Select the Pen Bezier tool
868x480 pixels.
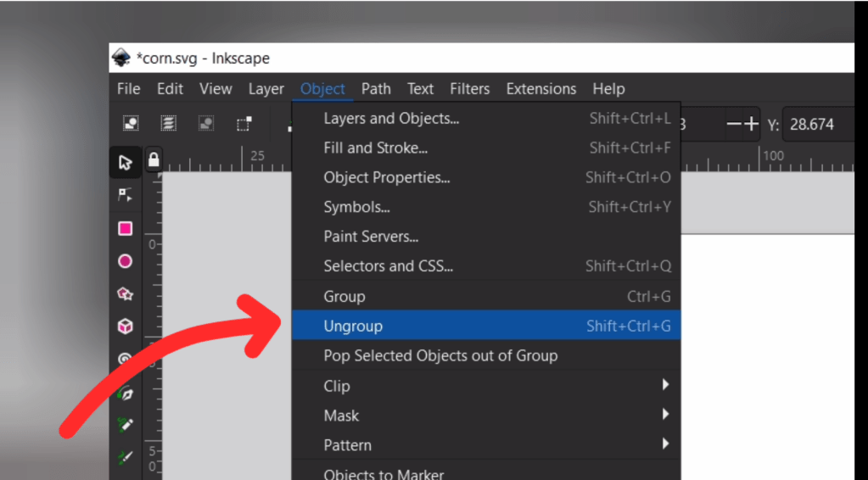(x=125, y=393)
